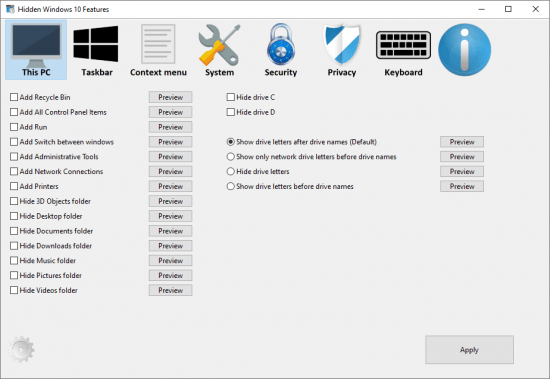
Task: Preview only network drive letters option
Action: (x=462, y=157)
